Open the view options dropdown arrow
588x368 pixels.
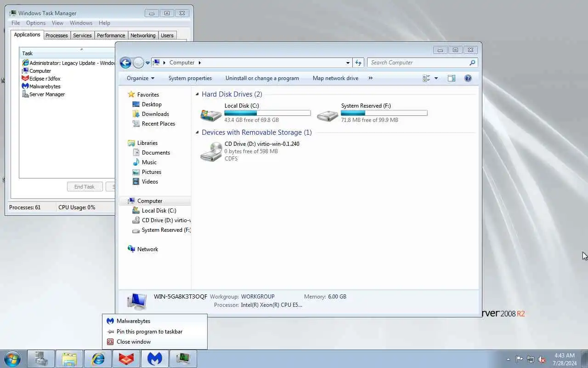436,78
